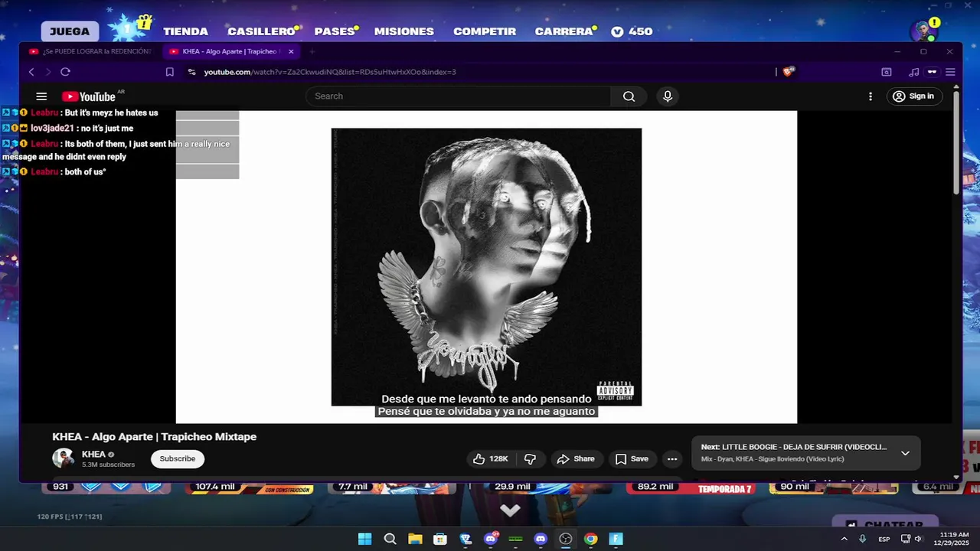Open YouTube settings three-dot menu
980x551 pixels.
coord(870,96)
